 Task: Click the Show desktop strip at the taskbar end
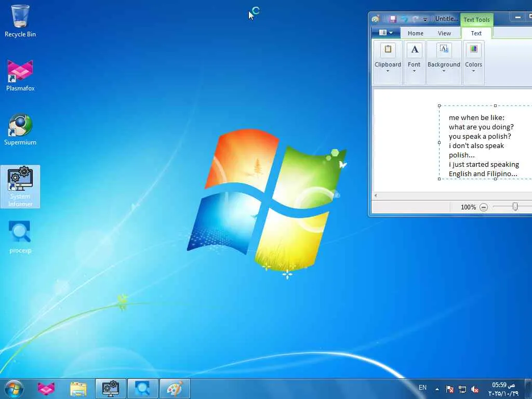(x=528, y=389)
